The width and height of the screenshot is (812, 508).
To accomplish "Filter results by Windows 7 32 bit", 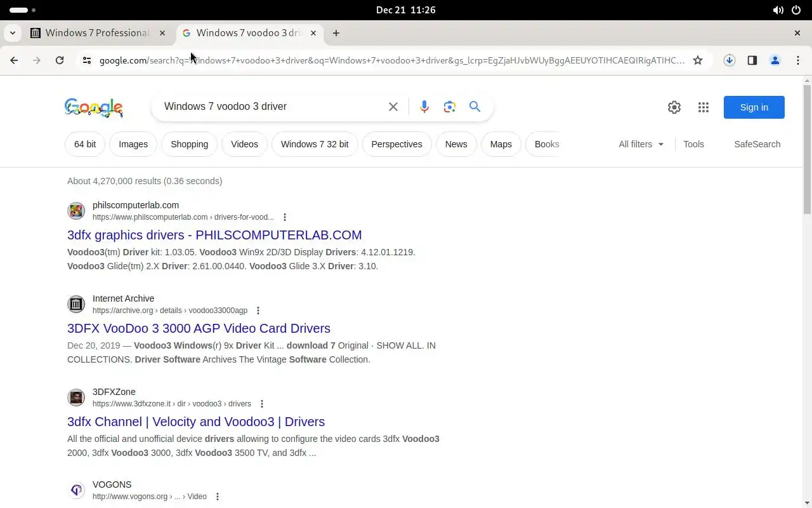I will [315, 144].
